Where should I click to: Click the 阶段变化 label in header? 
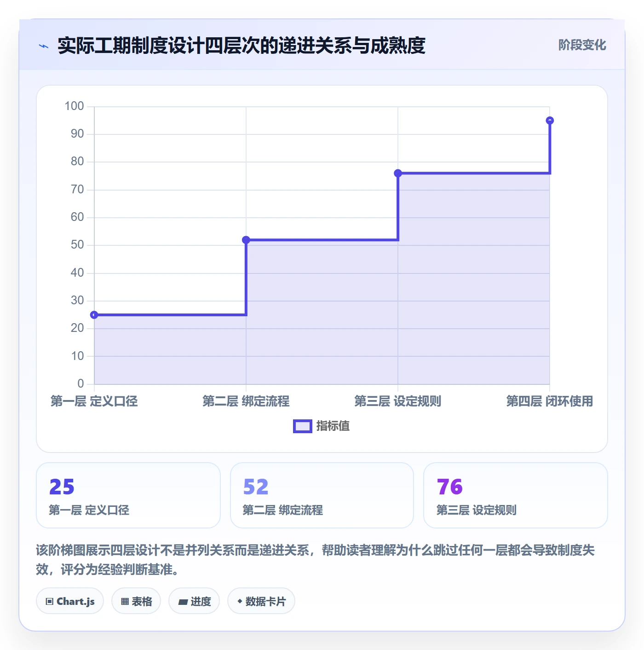click(x=582, y=45)
